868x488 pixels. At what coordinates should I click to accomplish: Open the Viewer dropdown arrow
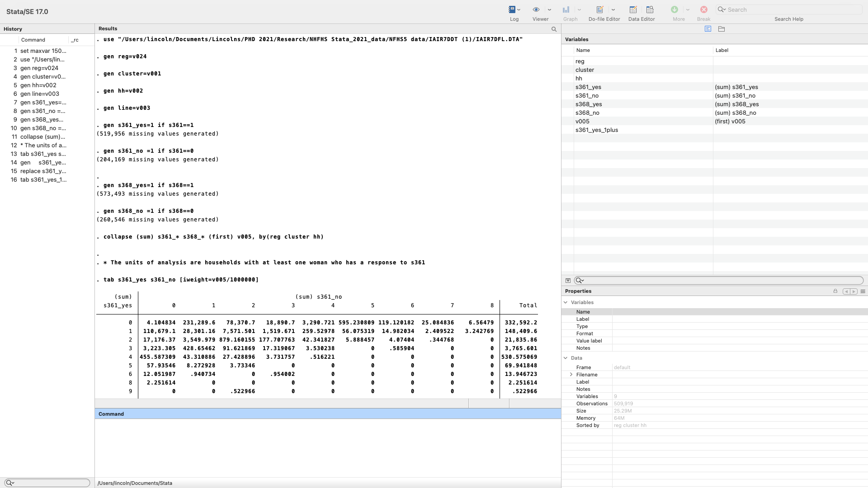(549, 9)
